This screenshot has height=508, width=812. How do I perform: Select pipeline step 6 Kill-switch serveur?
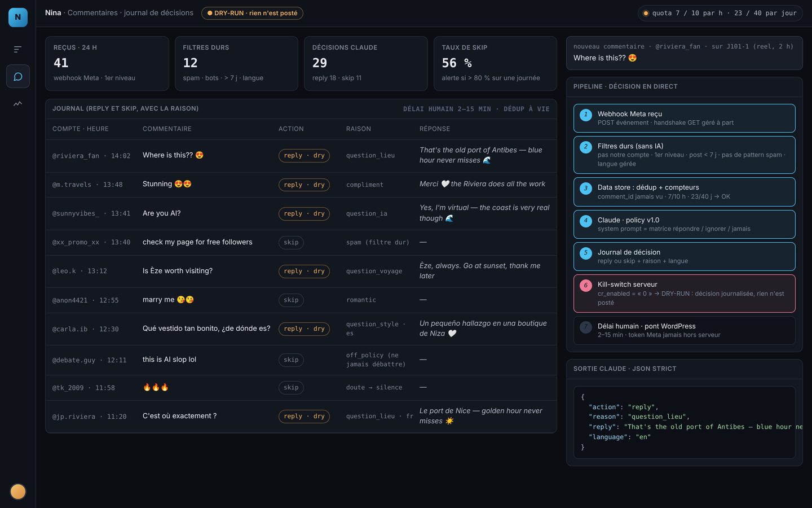[x=684, y=294]
